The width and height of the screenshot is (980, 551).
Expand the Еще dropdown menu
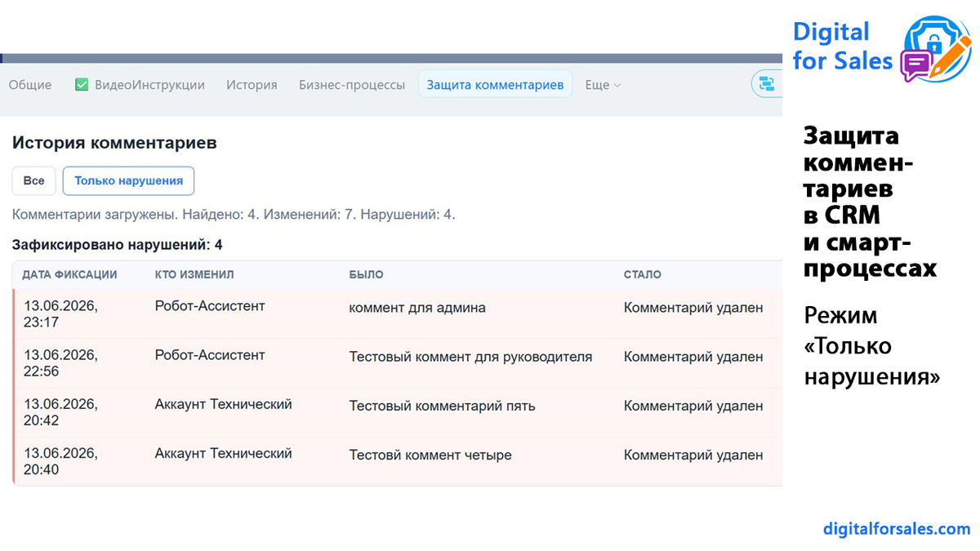[x=603, y=85]
